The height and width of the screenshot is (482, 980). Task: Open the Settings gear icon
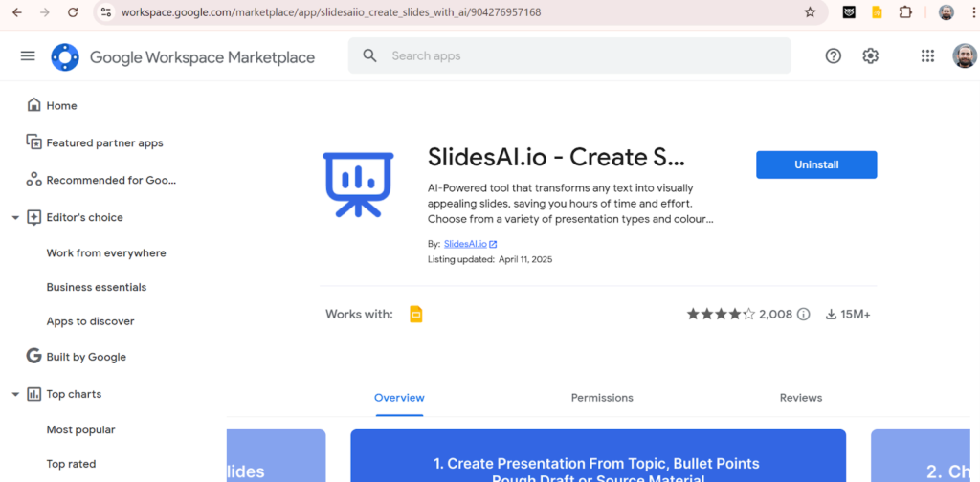[x=870, y=56]
